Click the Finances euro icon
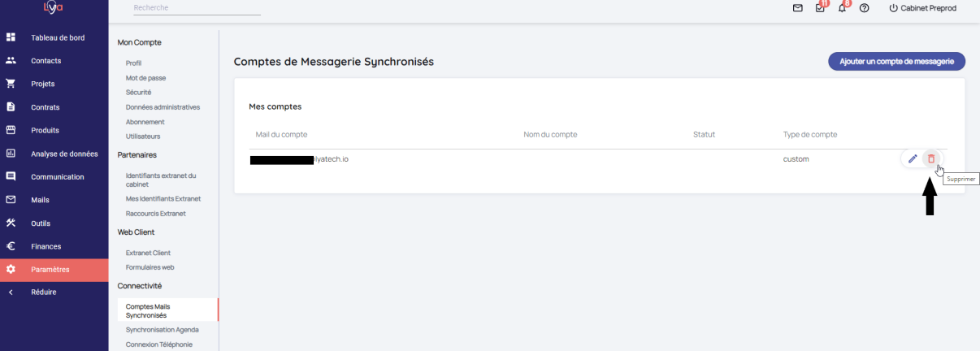The image size is (980, 351). 11,246
